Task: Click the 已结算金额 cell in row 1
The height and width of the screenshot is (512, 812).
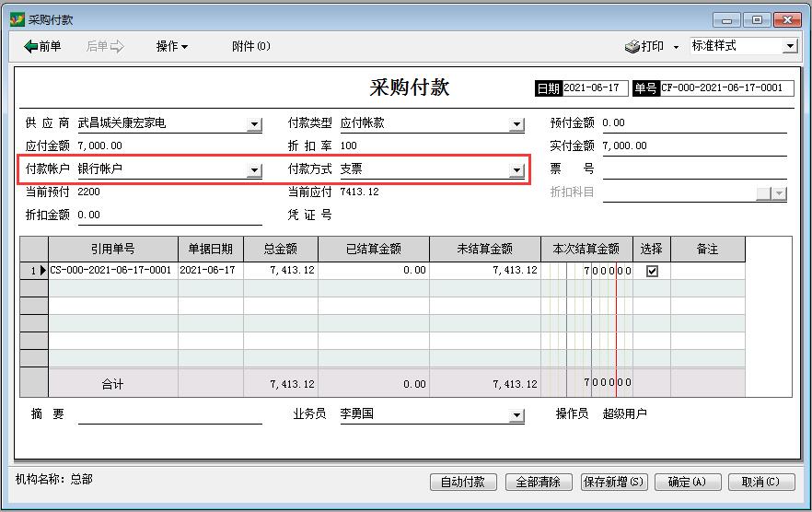Action: pos(374,271)
